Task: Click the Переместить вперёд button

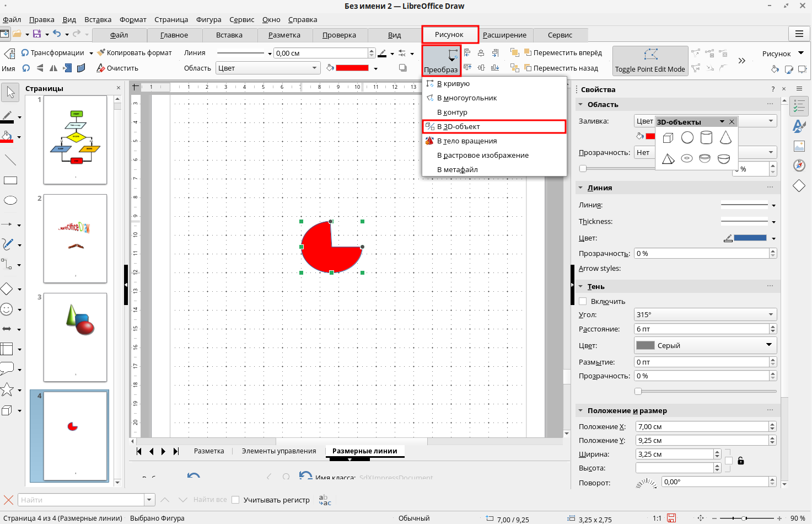Action: 562,53
